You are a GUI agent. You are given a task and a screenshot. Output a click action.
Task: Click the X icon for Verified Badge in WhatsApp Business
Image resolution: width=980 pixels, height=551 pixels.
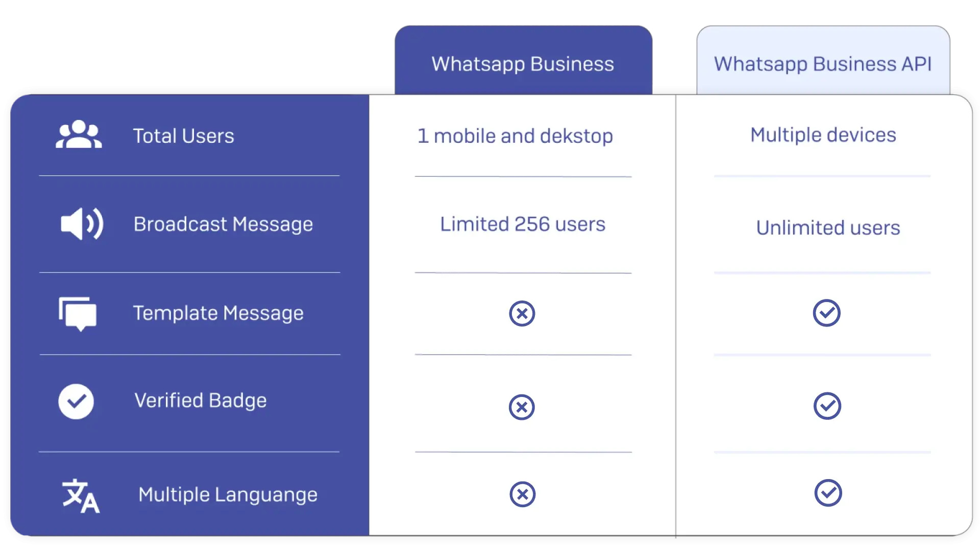pyautogui.click(x=522, y=407)
